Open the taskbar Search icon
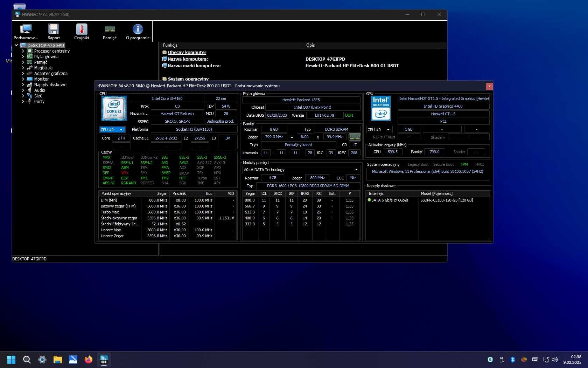588x368 pixels. pyautogui.click(x=27, y=360)
